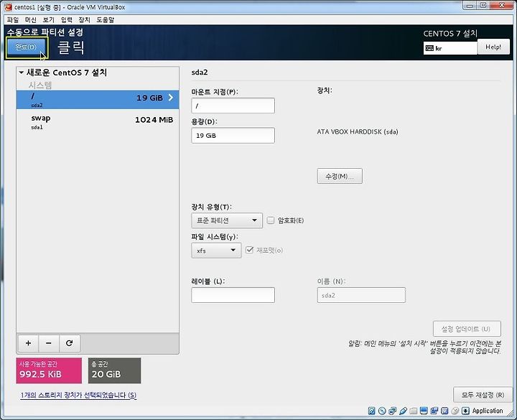Click the 용량 19 GiB input field

click(233, 136)
